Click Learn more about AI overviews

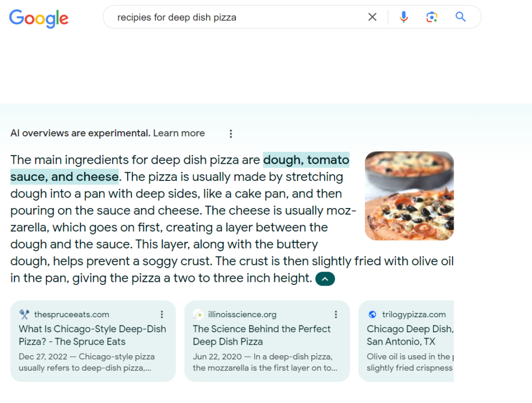coord(179,133)
